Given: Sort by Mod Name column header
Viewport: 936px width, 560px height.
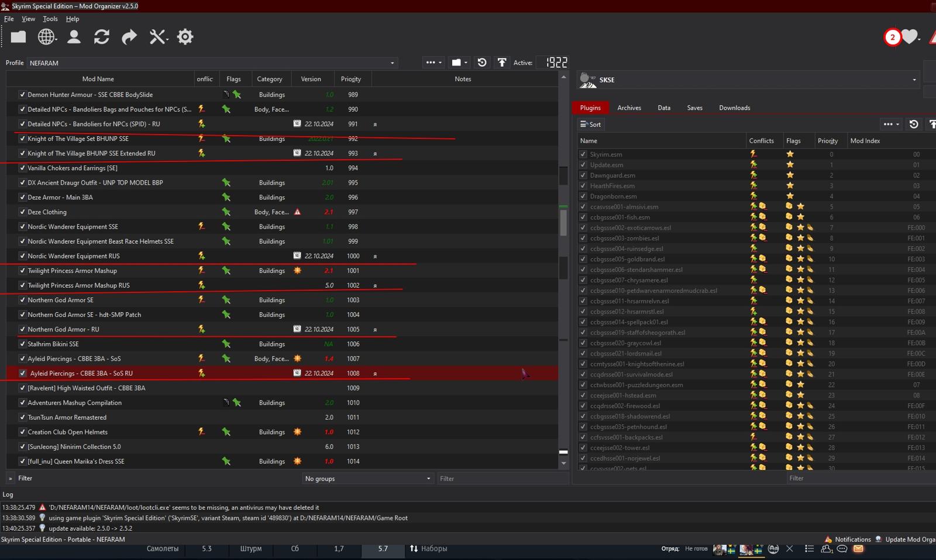Looking at the screenshot, I should [x=98, y=79].
